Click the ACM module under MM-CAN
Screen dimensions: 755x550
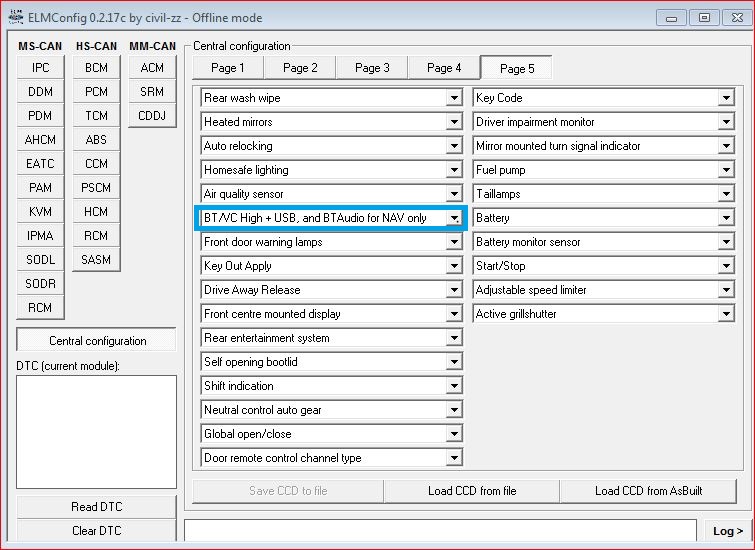click(x=152, y=68)
